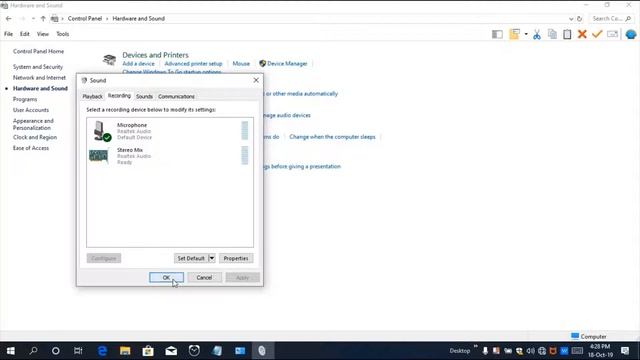
Task: Click the Microphone level meter
Action: coord(244,131)
